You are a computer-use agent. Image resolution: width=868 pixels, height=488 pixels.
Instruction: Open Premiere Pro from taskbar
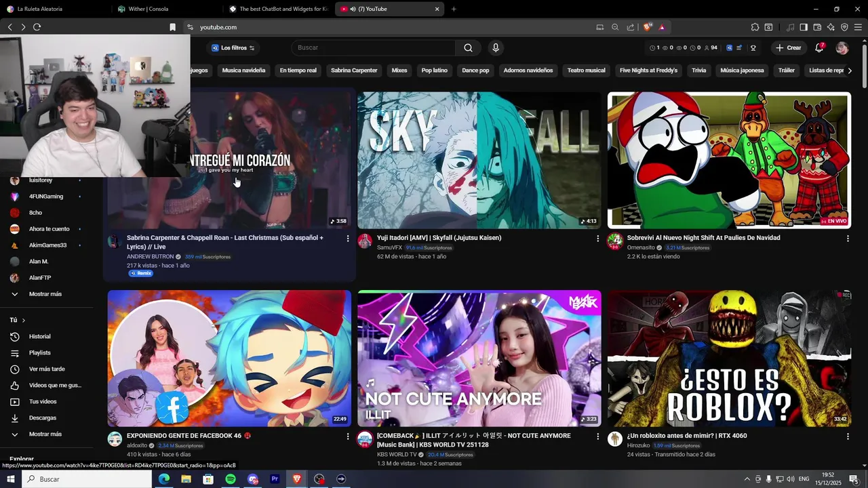(x=275, y=479)
